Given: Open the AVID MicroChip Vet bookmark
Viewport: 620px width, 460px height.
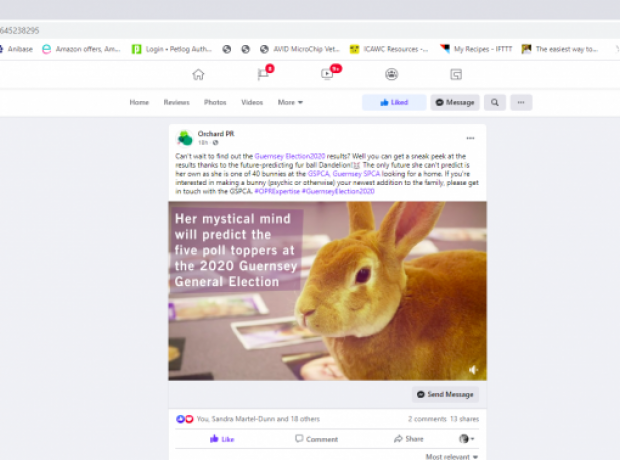Looking at the screenshot, I should (x=300, y=49).
